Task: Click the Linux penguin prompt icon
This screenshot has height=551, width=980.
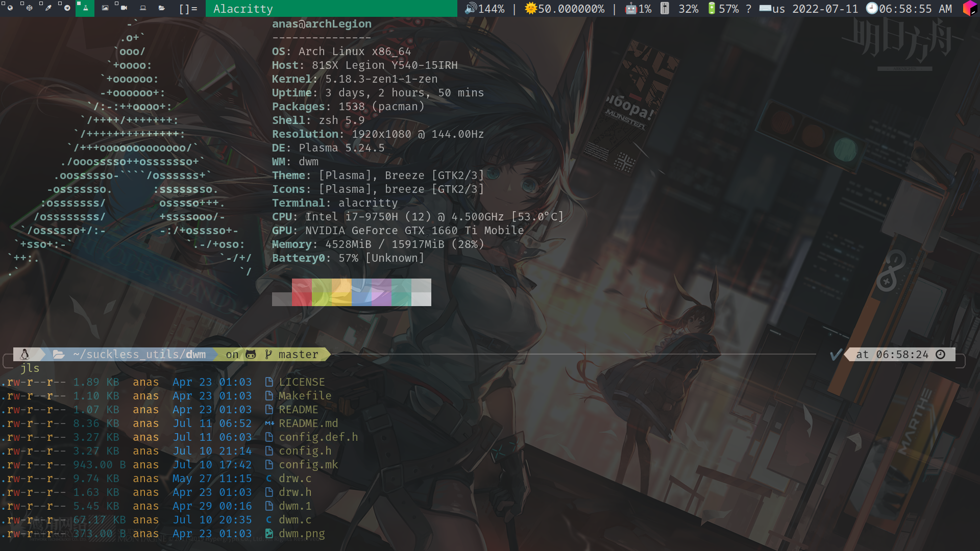Action: pos(24,354)
